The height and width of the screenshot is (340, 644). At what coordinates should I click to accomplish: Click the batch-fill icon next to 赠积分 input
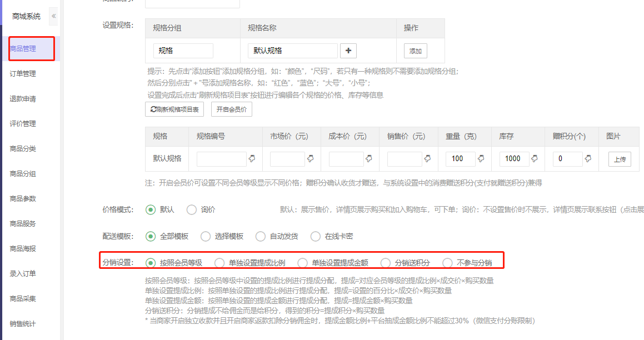(588, 159)
